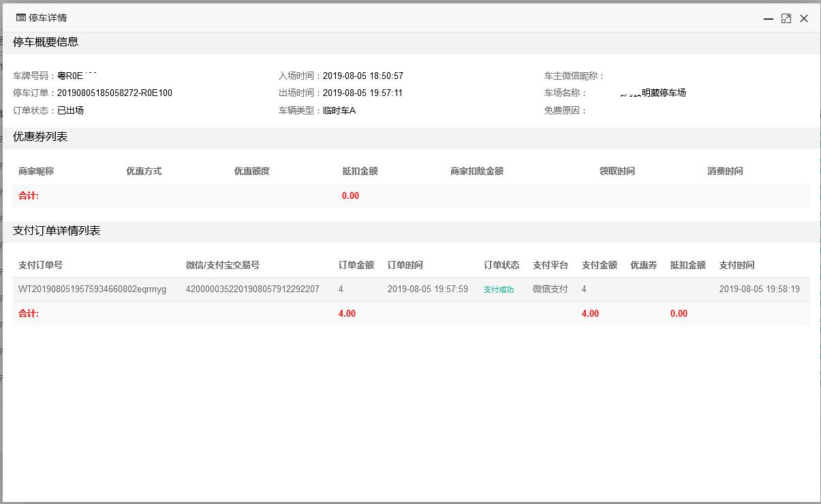Click the 优惠券列表 section heading
This screenshot has width=821, height=504.
click(40, 137)
